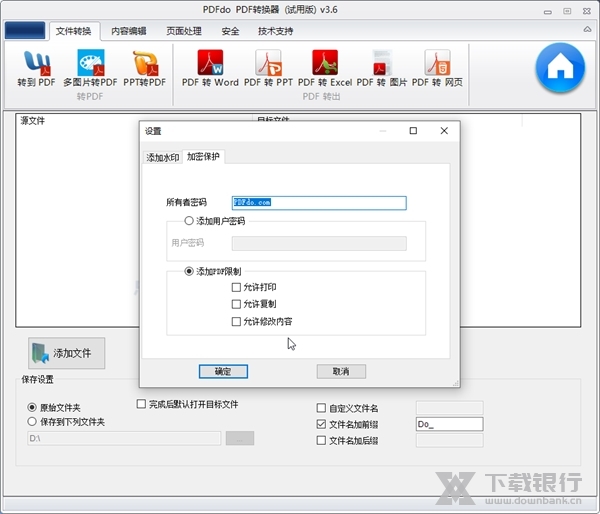The height and width of the screenshot is (514, 600).
Task: Click the 设置 dialog resize grip
Action: point(456,383)
